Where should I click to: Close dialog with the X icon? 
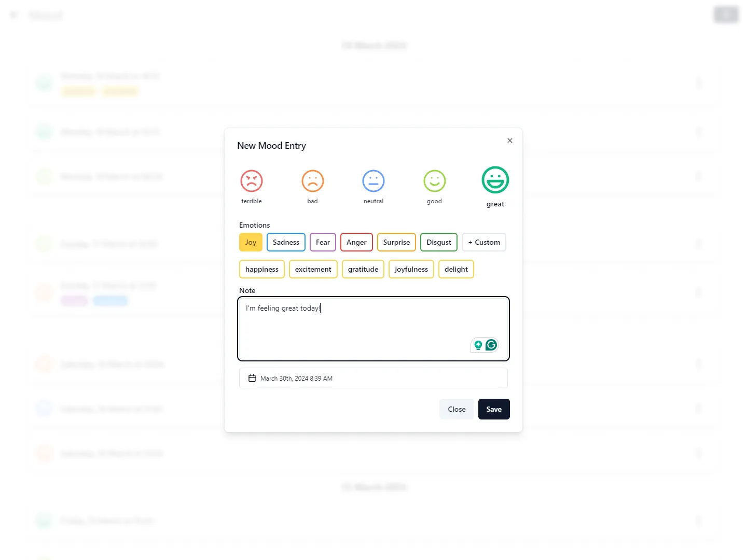pyautogui.click(x=510, y=141)
